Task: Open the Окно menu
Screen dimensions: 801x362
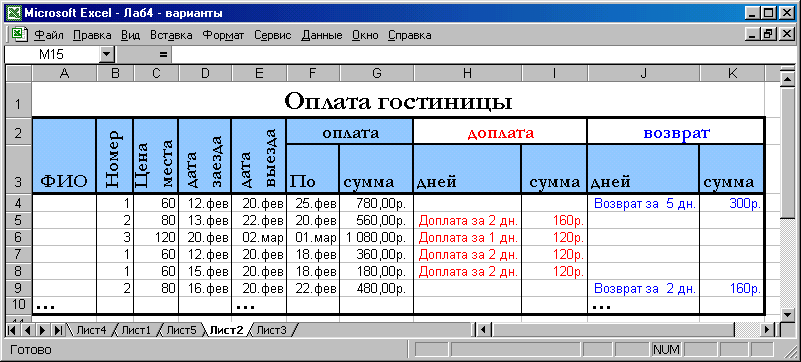Action: (365, 35)
